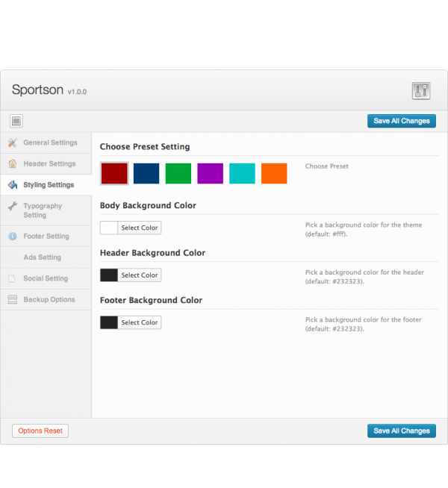Click the Backup Options icon
The image size is (448, 488).
point(12,299)
